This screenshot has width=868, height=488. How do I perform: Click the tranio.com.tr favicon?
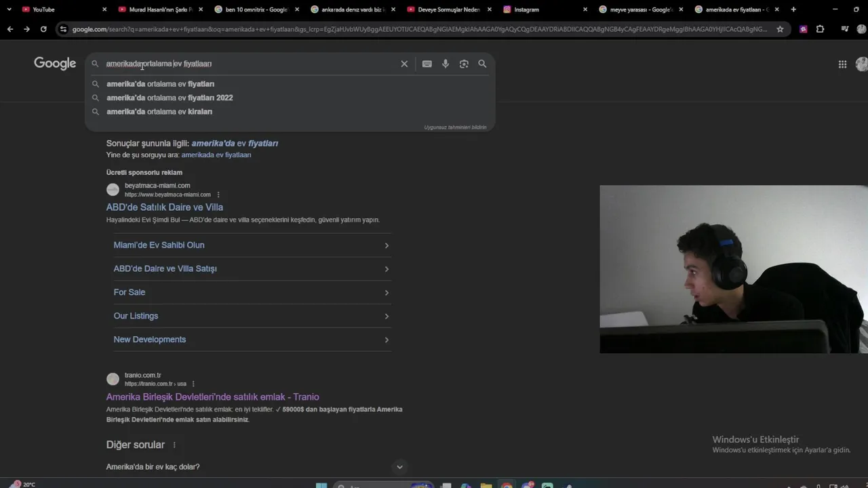[x=113, y=380]
